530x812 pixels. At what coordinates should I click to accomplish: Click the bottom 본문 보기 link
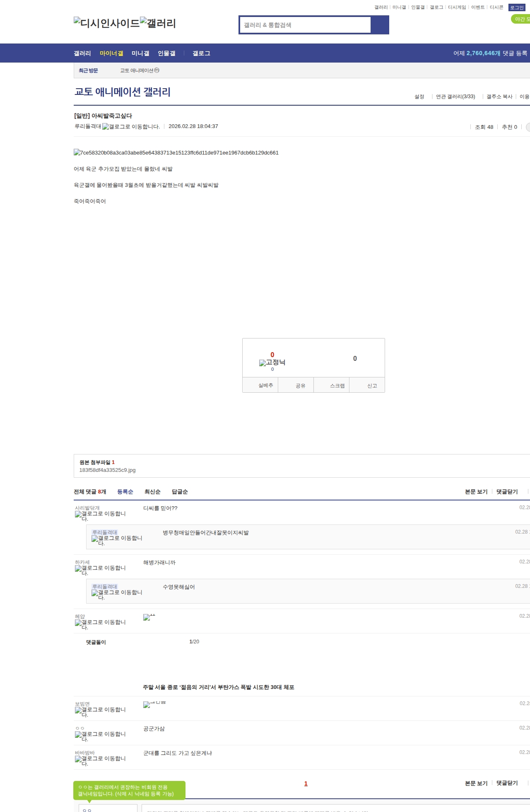click(476, 783)
